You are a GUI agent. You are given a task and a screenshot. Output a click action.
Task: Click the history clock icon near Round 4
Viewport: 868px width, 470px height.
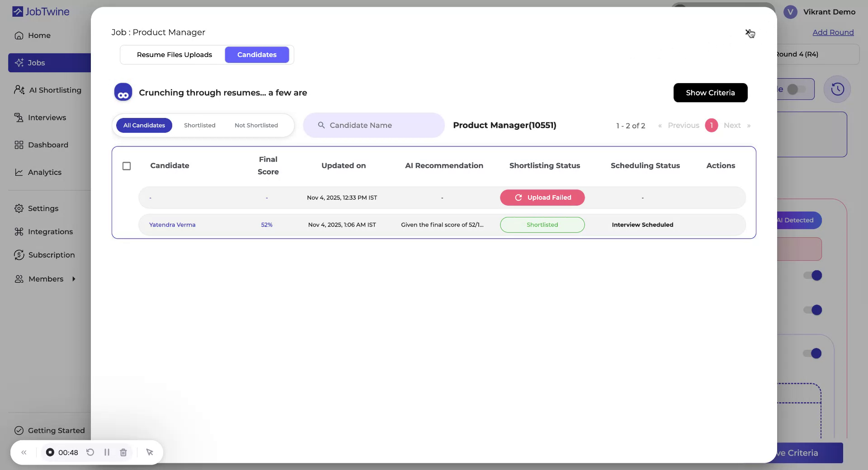tap(837, 89)
